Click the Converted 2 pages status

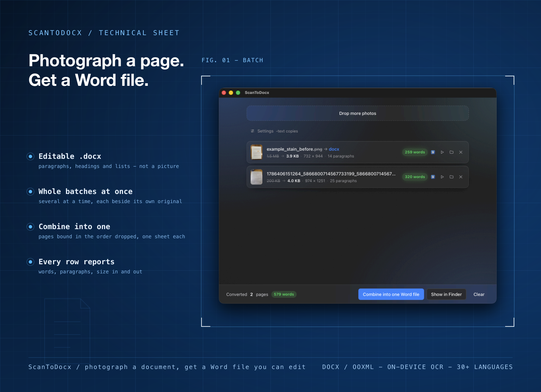coord(247,295)
